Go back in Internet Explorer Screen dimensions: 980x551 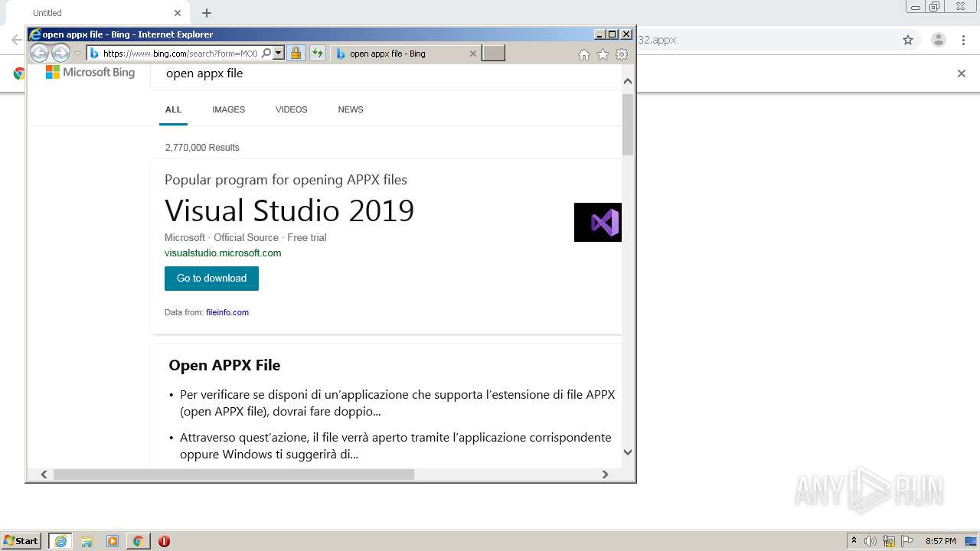39,54
